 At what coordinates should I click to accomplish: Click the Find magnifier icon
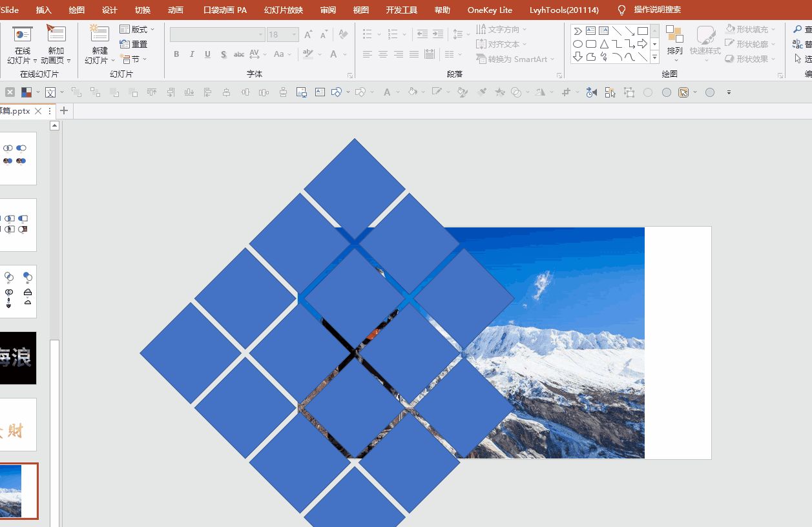(x=798, y=29)
